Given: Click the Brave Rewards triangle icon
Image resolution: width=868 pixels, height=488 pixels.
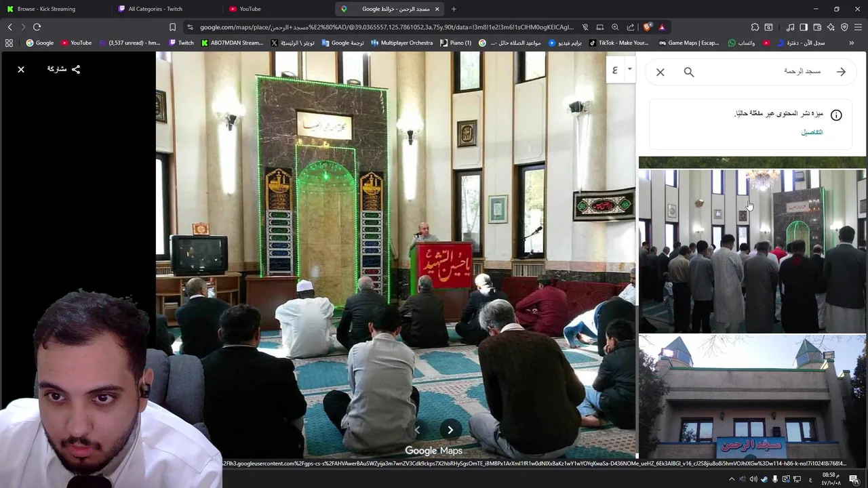Looking at the screenshot, I should tap(662, 27).
